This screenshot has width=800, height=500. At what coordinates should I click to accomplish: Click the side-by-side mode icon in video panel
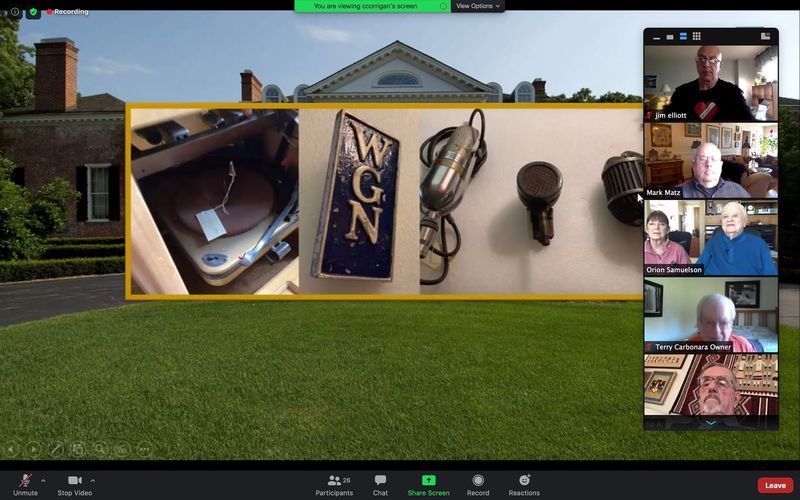click(765, 36)
